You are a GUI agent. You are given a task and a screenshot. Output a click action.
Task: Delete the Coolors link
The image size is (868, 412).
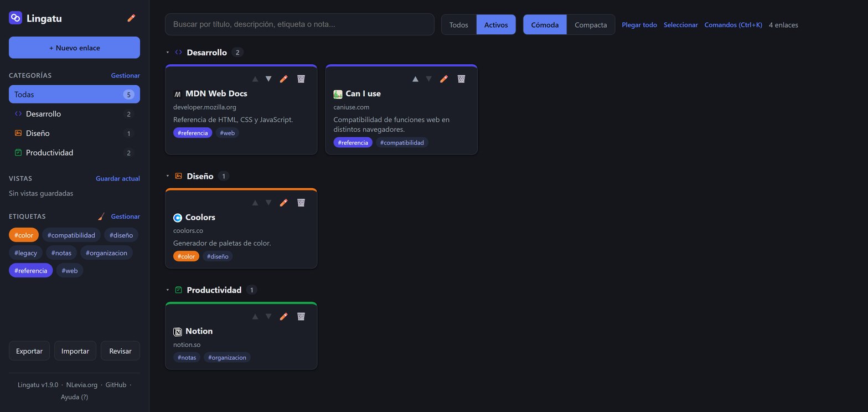coord(301,203)
